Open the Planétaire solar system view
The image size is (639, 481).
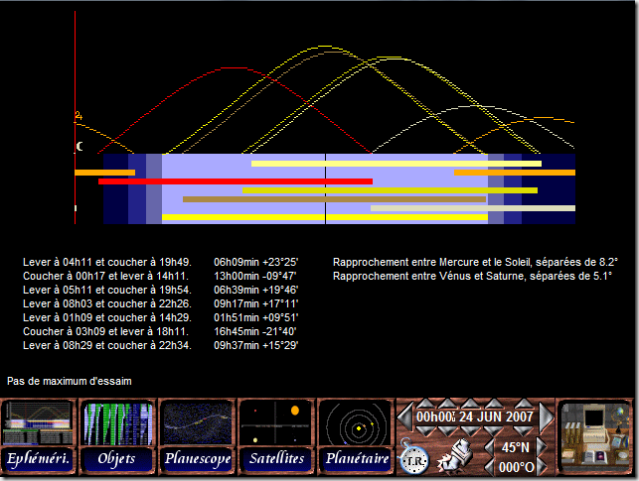point(355,424)
